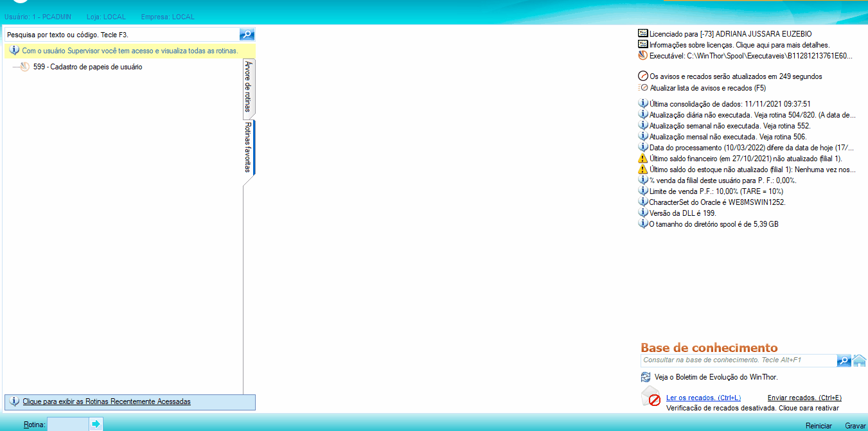Open Enviar recados link
This screenshot has height=431, width=868.
click(x=804, y=398)
